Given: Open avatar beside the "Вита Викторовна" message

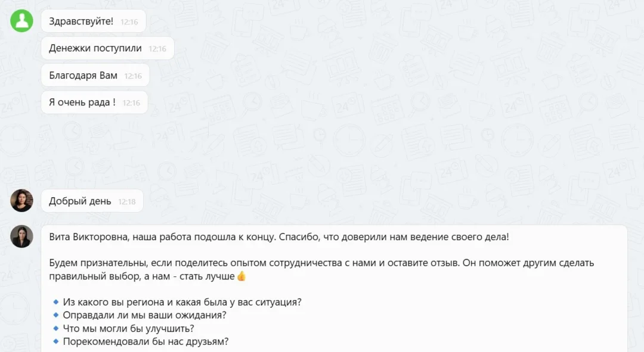Looking at the screenshot, I should point(22,236).
